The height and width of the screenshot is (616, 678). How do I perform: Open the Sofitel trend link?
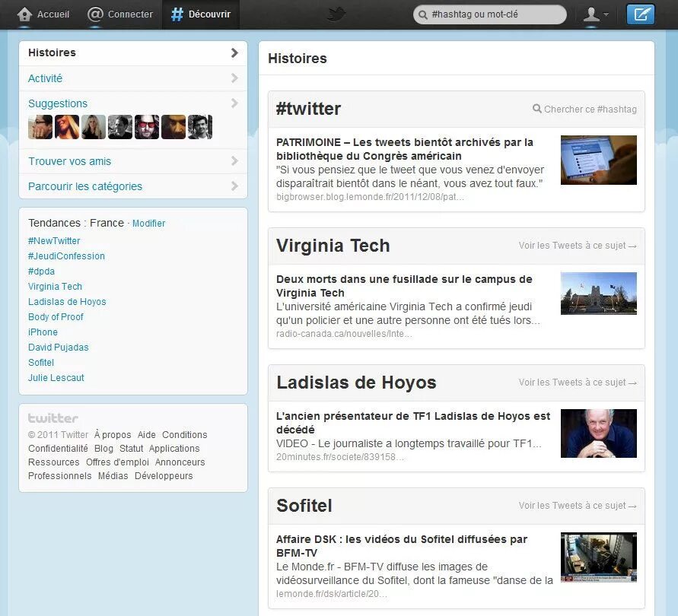coord(41,362)
